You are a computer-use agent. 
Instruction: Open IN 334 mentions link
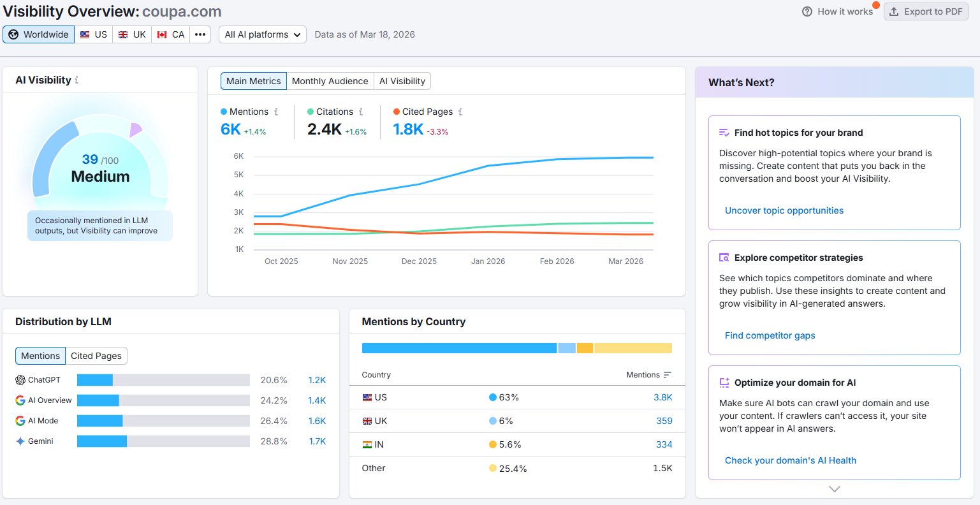(x=664, y=444)
